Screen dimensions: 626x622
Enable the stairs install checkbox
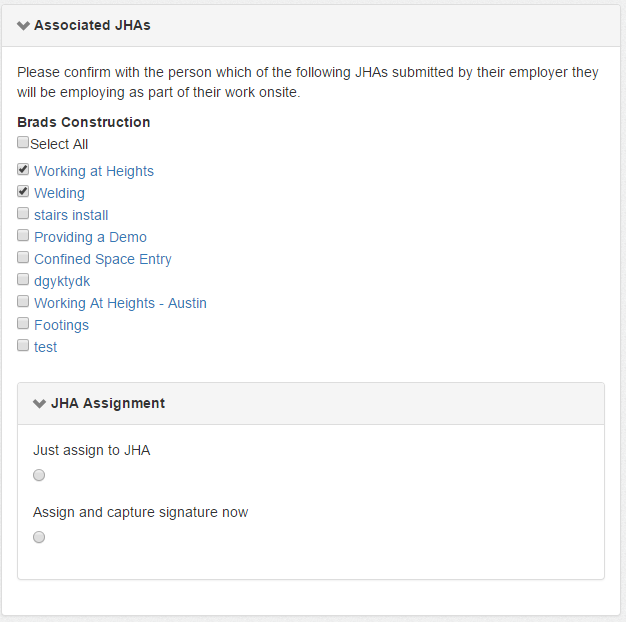tap(23, 214)
